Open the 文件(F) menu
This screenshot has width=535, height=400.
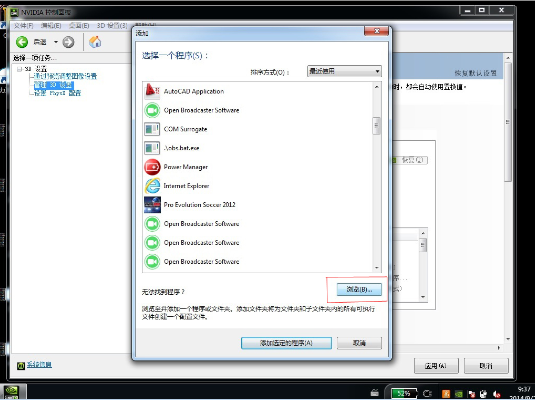coord(24,26)
